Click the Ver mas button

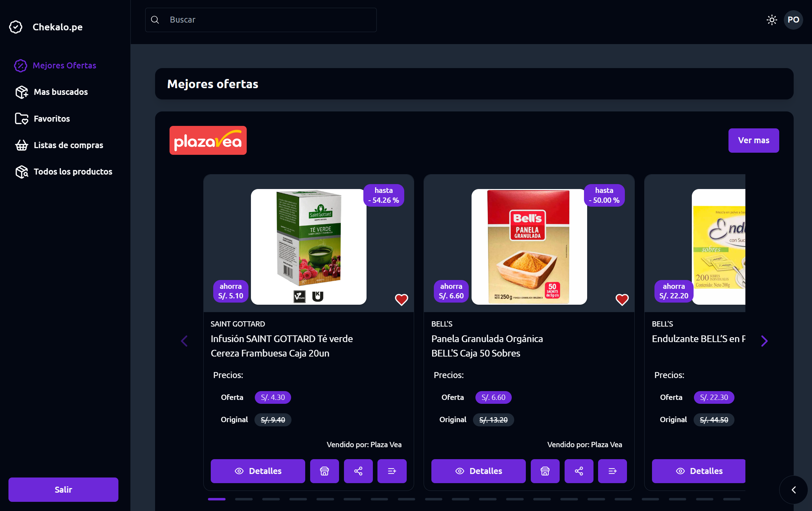tap(753, 140)
